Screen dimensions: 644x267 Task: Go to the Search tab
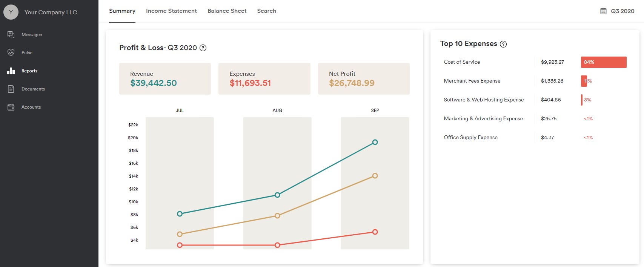(266, 11)
